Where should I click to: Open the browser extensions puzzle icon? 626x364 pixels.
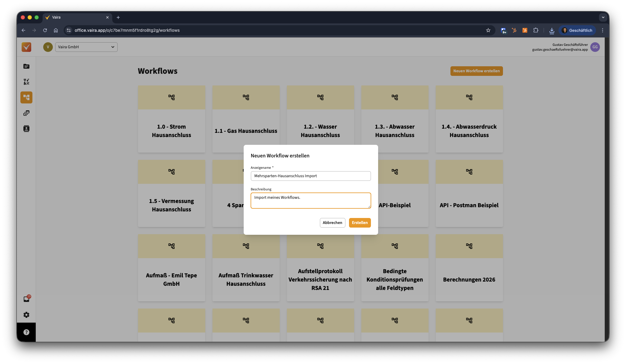[x=536, y=30]
